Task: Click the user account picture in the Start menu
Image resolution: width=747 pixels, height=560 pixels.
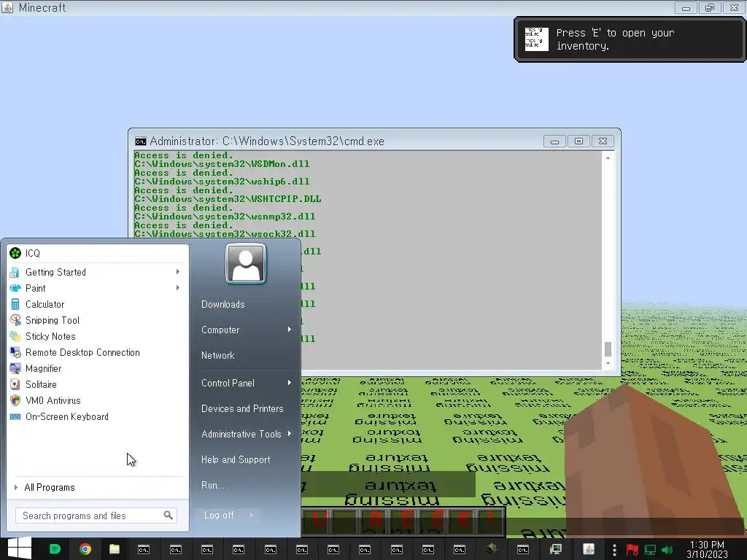Action: click(246, 263)
